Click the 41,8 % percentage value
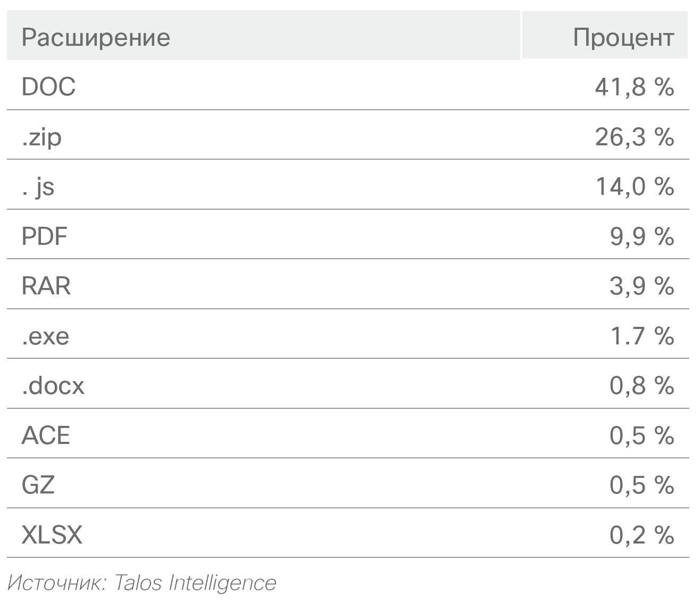 point(634,86)
